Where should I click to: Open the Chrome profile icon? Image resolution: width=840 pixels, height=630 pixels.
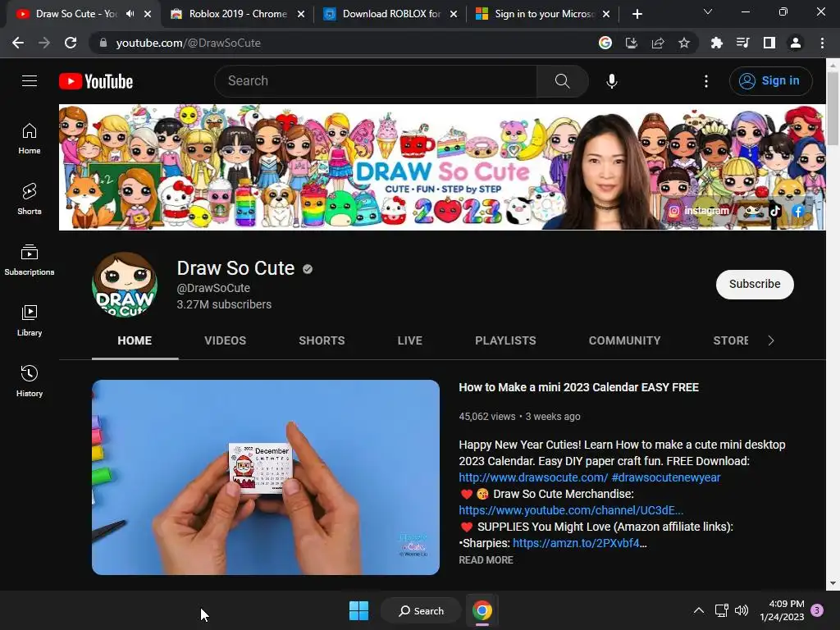(796, 43)
